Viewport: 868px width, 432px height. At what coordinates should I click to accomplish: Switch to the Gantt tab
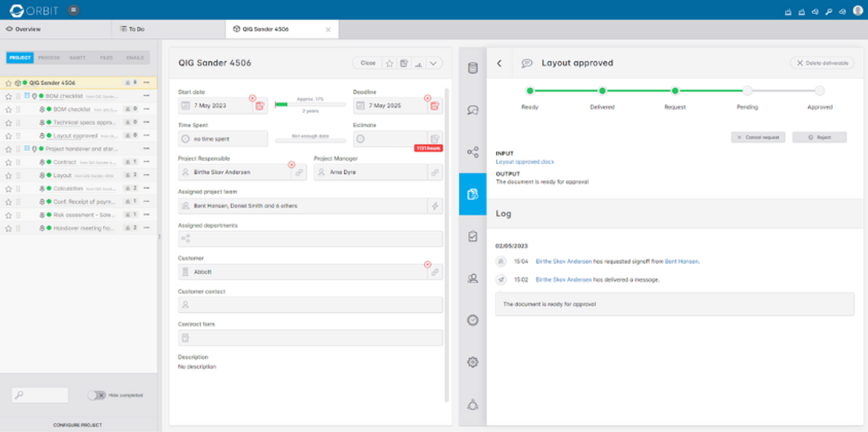point(78,58)
